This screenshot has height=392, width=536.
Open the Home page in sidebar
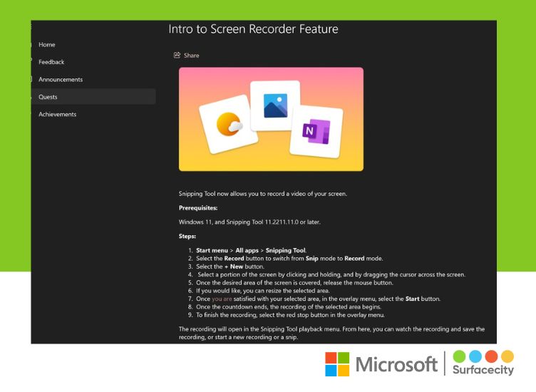point(46,44)
